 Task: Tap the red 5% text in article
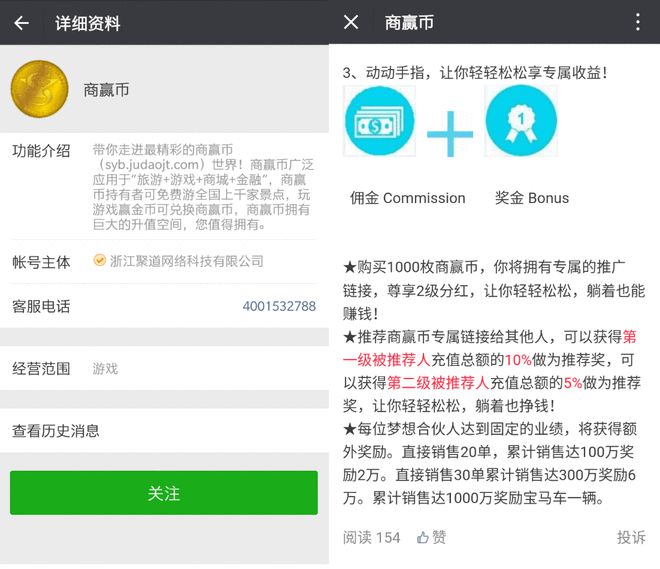573,383
